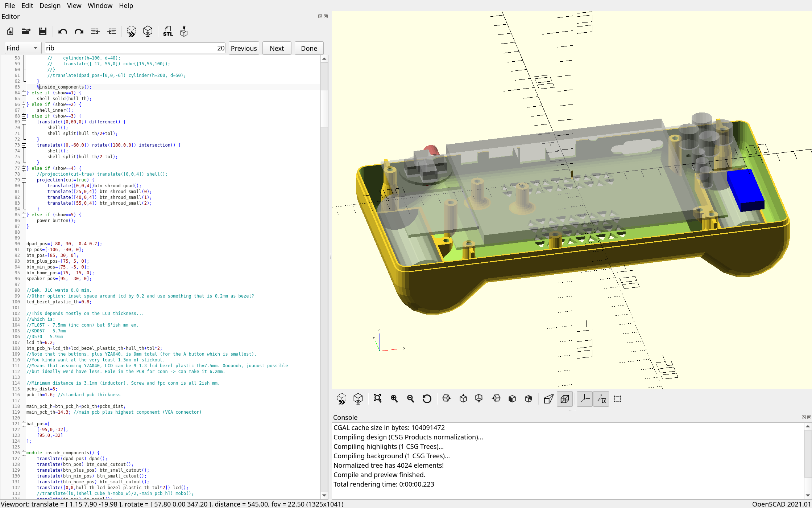Open the File menu
812x508 pixels.
pos(10,5)
